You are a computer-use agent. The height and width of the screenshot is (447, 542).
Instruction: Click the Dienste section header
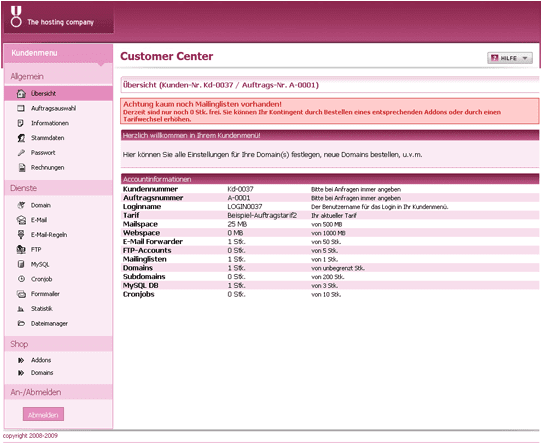click(58, 188)
